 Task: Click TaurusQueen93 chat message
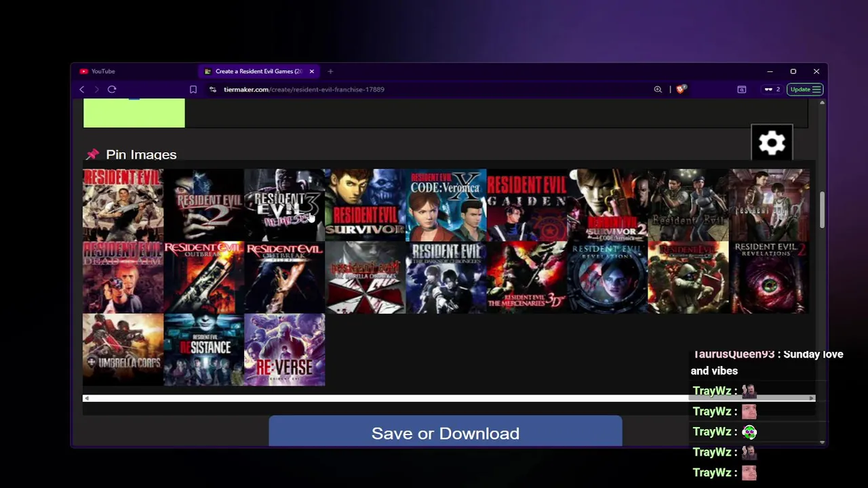click(x=767, y=363)
